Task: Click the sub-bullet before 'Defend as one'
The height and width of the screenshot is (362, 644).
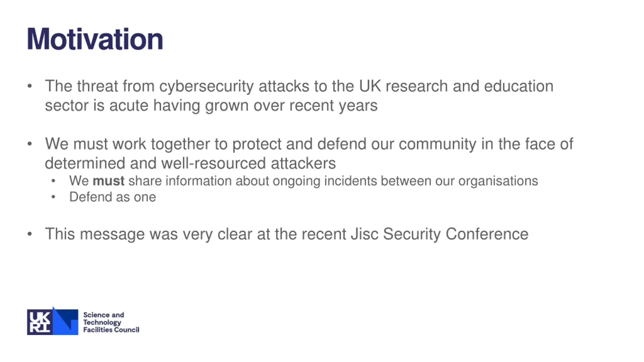Action: pos(53,197)
